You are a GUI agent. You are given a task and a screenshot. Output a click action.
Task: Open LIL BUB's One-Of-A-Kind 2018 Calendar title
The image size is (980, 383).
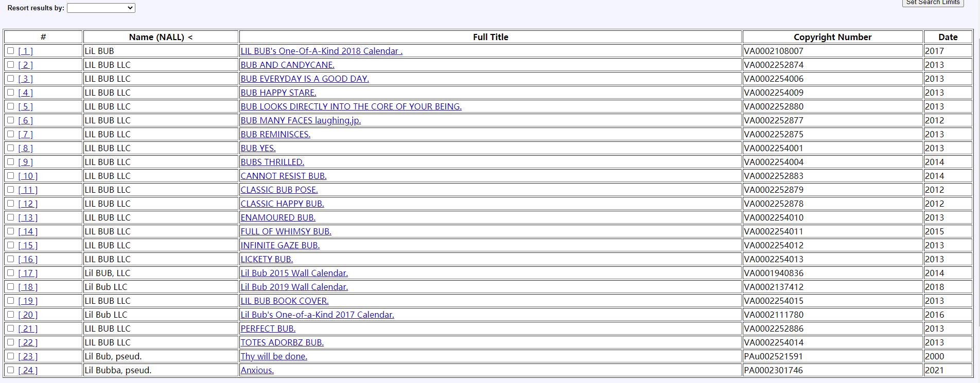point(321,51)
